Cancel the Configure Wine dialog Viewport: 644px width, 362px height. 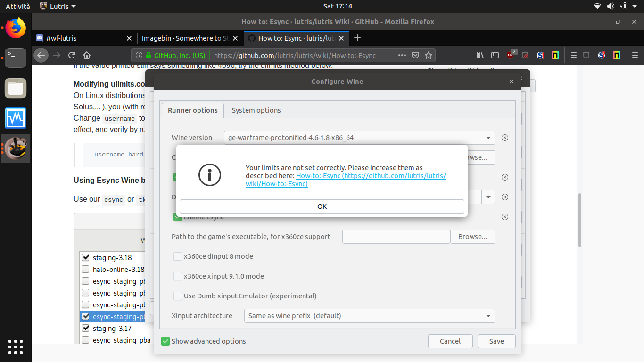(450, 341)
